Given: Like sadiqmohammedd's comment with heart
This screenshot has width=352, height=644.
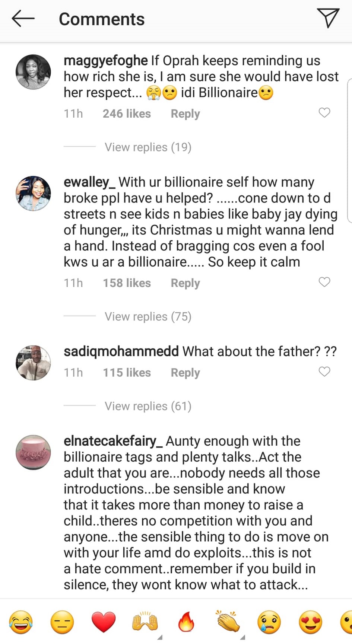Looking at the screenshot, I should tap(324, 372).
